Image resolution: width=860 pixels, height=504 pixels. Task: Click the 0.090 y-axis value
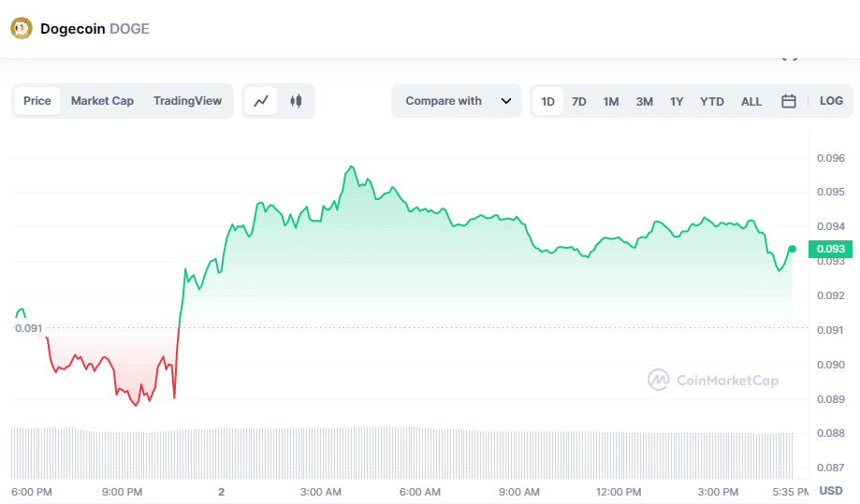click(x=830, y=365)
